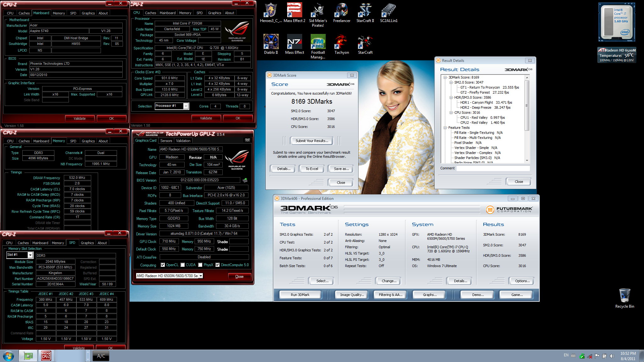
Task: Toggle the CUDA checkbox in GPU-Z
Action: [183, 265]
